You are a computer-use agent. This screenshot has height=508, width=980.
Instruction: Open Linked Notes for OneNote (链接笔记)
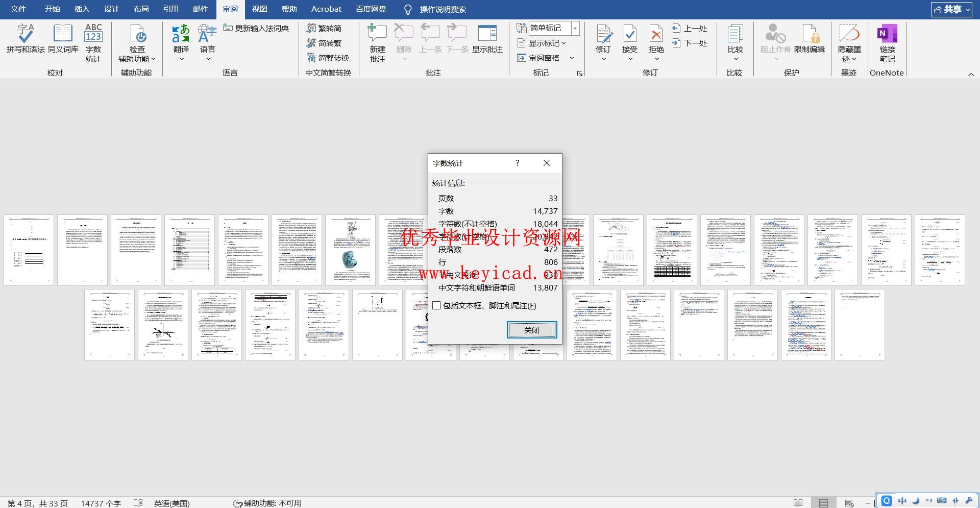[x=887, y=43]
